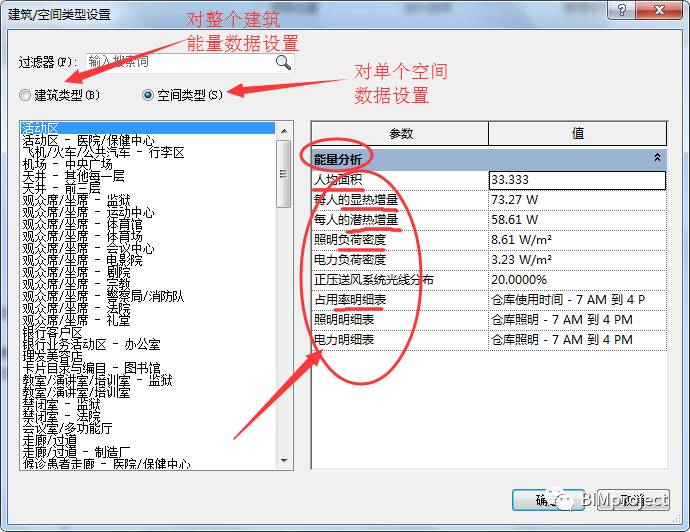Collapse the 能量分析 group chevron
Image resolution: width=690 pixels, height=532 pixels.
click(657, 158)
